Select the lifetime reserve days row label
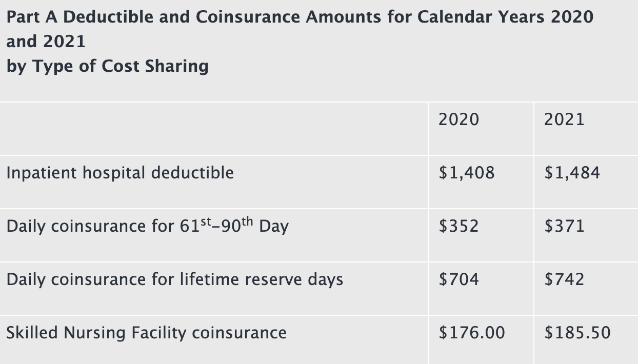This screenshot has height=364, width=638. 174,279
